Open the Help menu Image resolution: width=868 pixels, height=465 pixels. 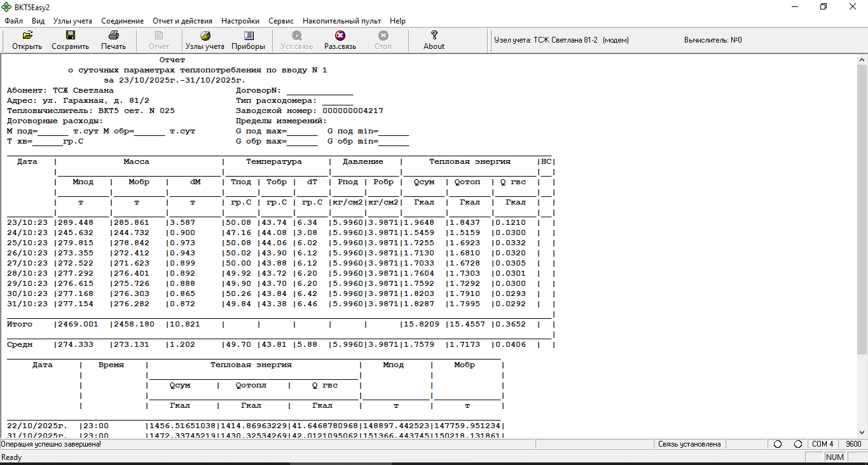tap(397, 21)
